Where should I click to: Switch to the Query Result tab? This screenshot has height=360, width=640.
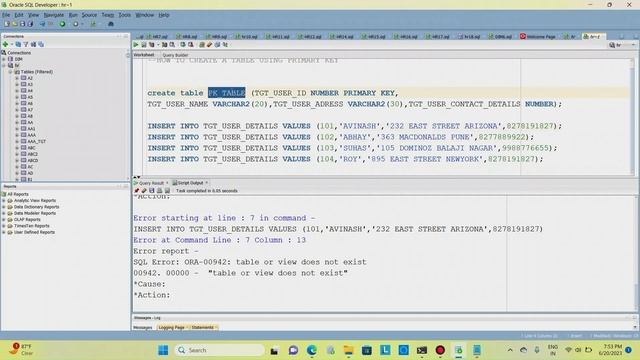(x=151, y=183)
